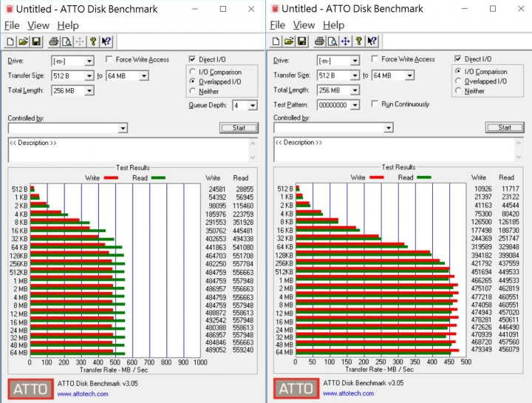This screenshot has height=403, width=532.
Task: Enable Force Write Access in right window
Action: click(x=375, y=59)
